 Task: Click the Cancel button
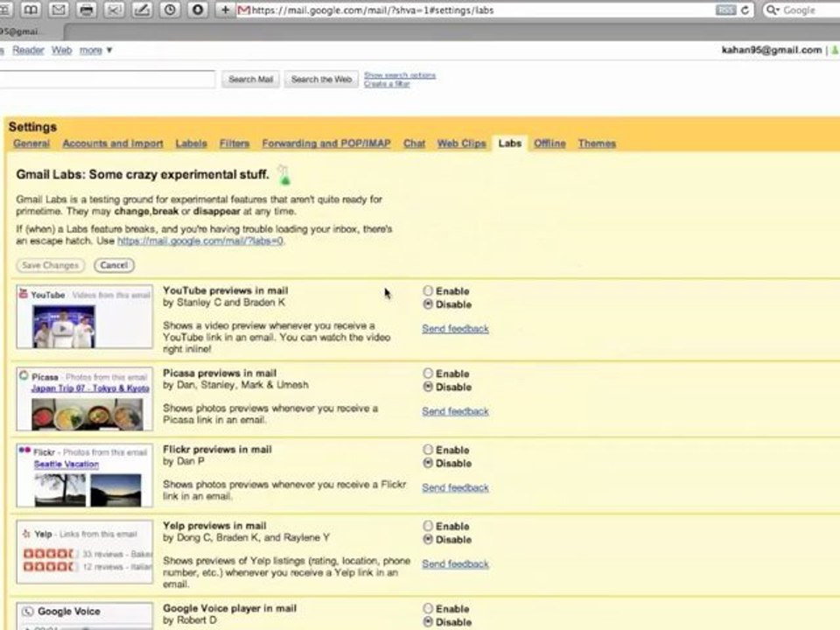click(x=114, y=265)
